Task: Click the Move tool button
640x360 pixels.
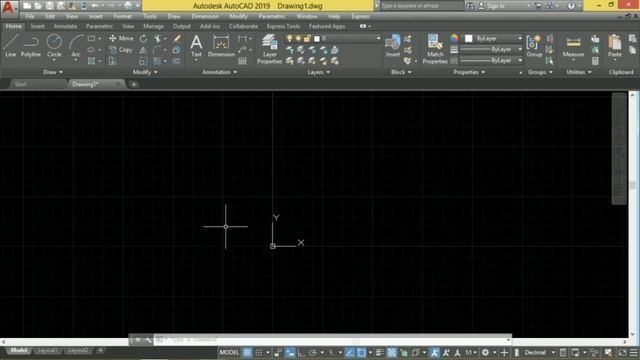Action: pos(121,38)
